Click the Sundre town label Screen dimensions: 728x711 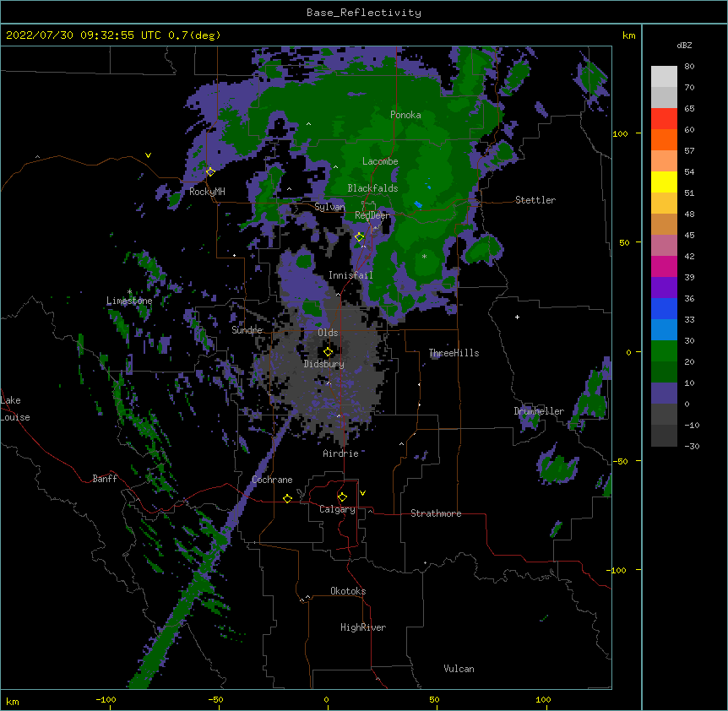(x=247, y=330)
